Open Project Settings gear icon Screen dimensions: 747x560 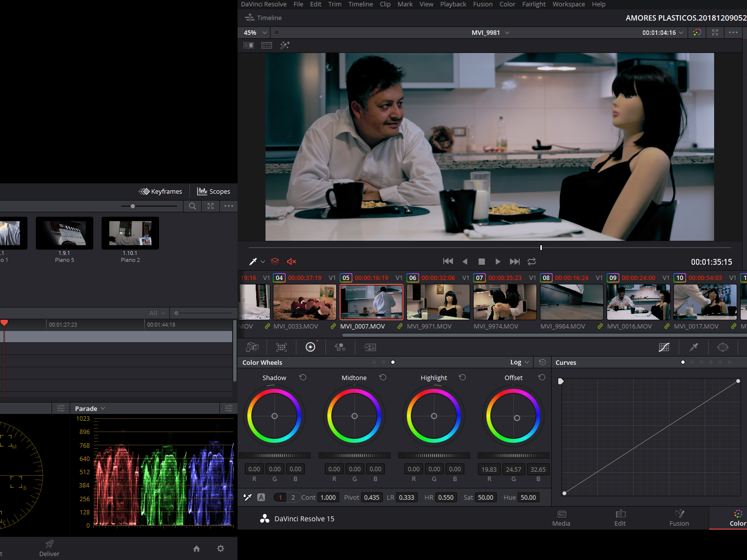click(x=221, y=549)
